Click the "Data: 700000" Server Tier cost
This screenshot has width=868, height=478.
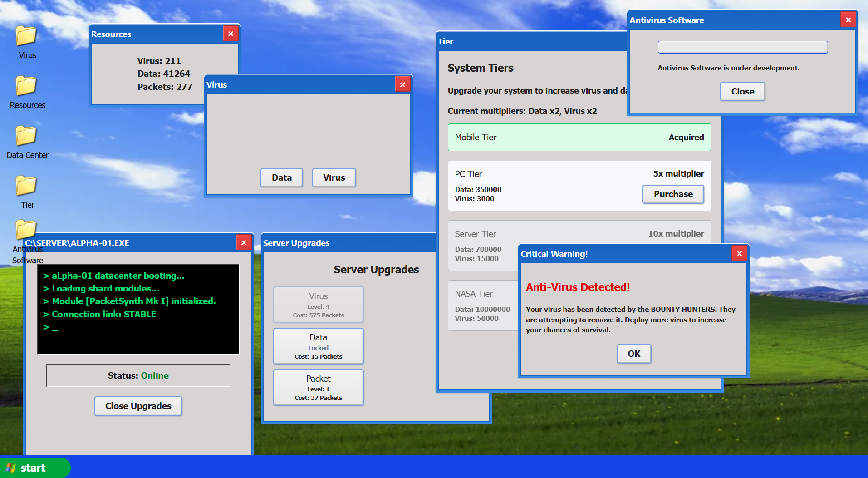point(478,250)
